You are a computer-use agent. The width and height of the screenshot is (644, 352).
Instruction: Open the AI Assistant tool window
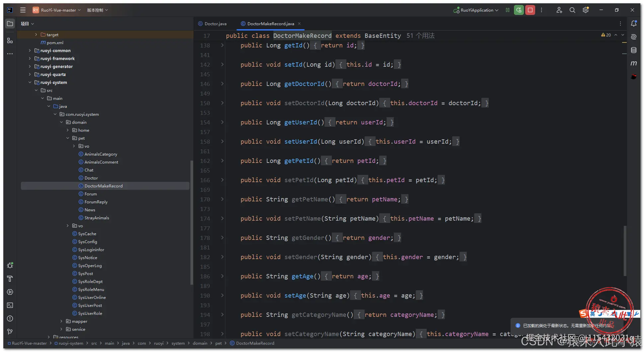[x=634, y=37]
